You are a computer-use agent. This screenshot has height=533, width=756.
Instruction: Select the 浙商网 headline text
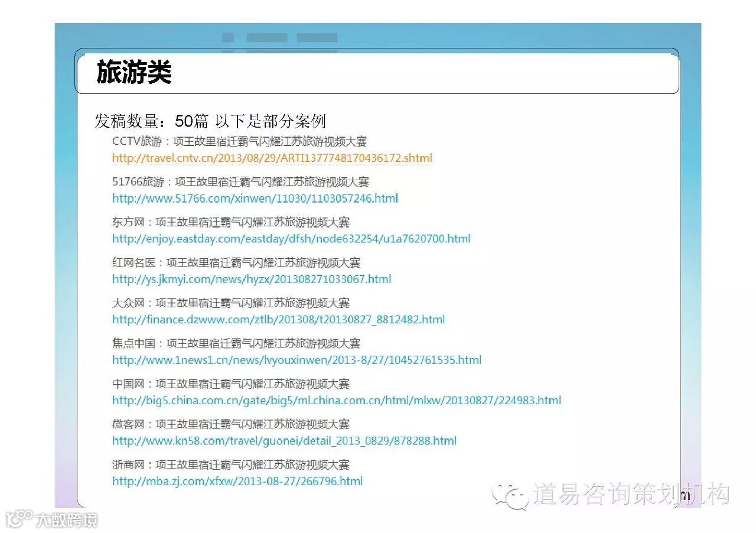[231, 465]
